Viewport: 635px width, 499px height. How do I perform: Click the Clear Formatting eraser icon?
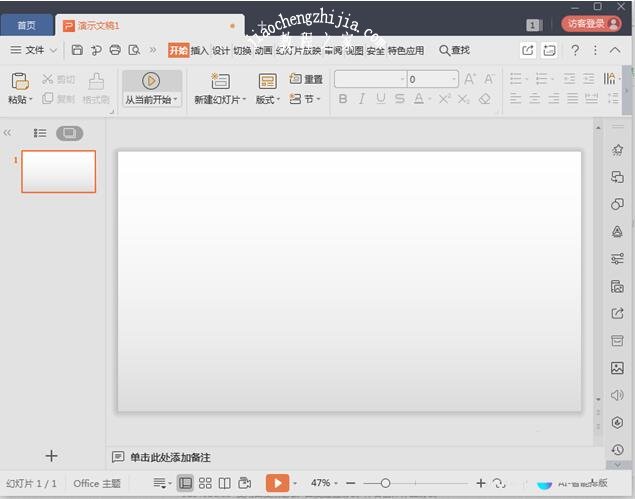(x=485, y=98)
